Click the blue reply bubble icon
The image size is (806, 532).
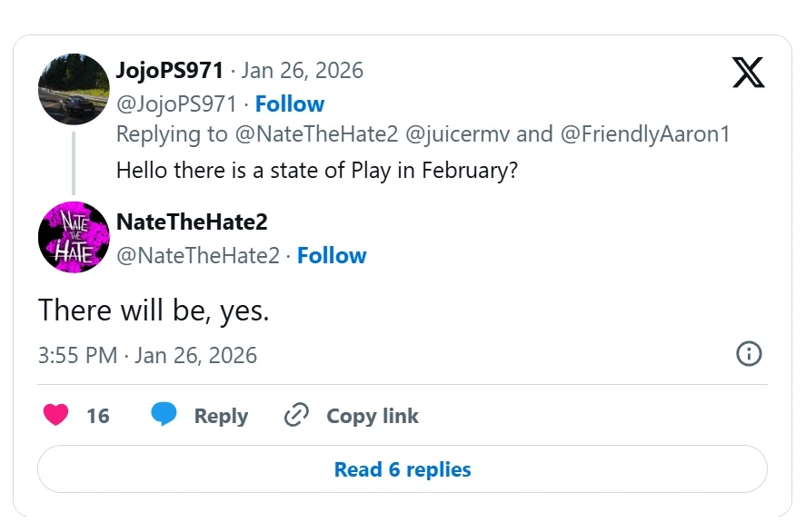point(164,415)
